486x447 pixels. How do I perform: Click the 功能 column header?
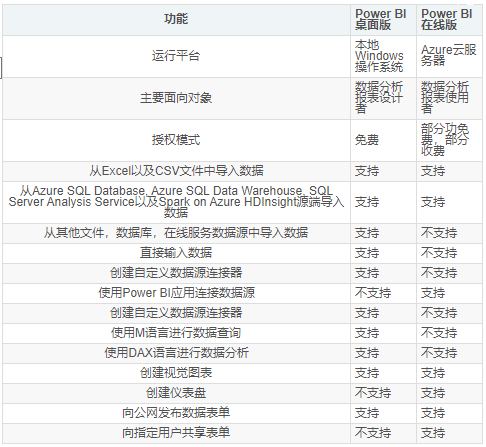pyautogui.click(x=176, y=19)
